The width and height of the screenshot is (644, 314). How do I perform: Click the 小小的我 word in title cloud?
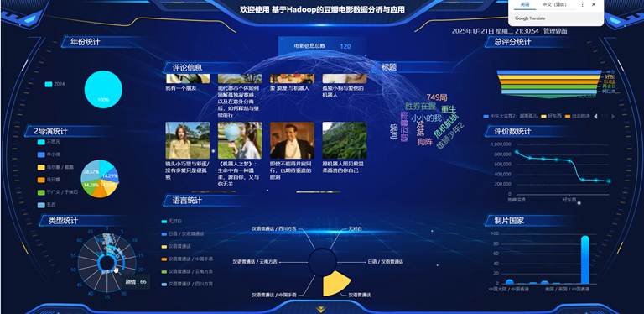[x=426, y=118]
